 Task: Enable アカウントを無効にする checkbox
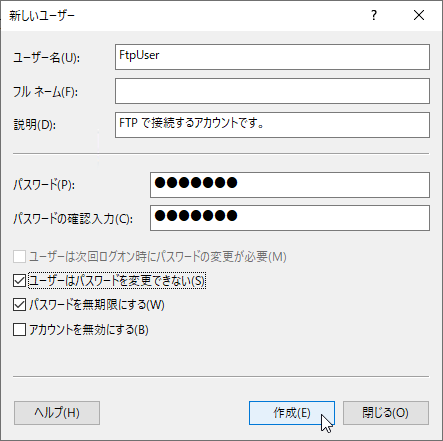pos(19,330)
